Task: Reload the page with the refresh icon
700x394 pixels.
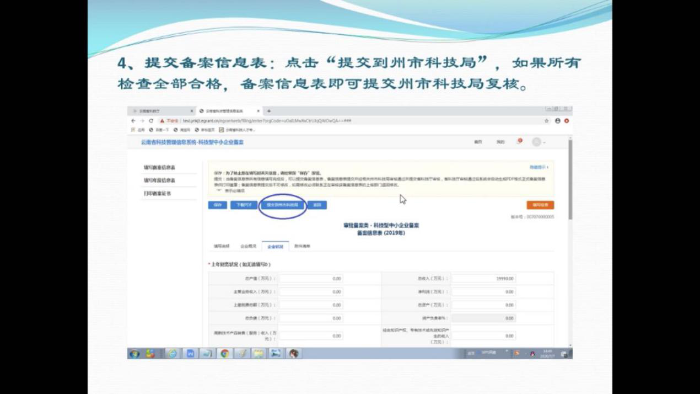Action: pos(151,121)
